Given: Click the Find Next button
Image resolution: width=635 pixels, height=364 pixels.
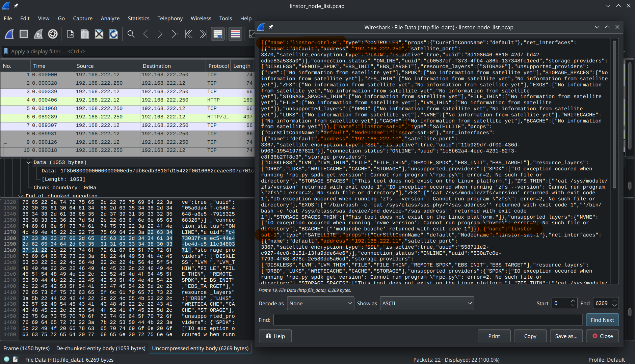Looking at the screenshot, I should coord(602,320).
